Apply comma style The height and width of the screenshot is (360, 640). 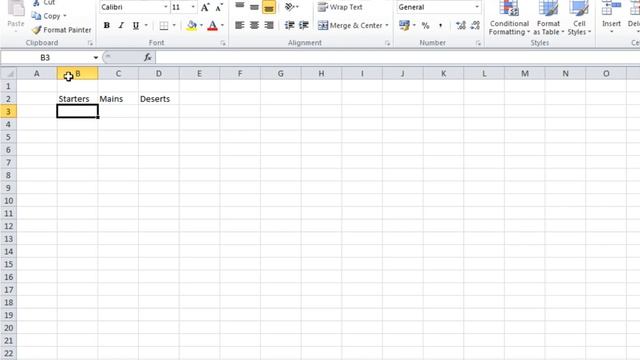point(440,25)
